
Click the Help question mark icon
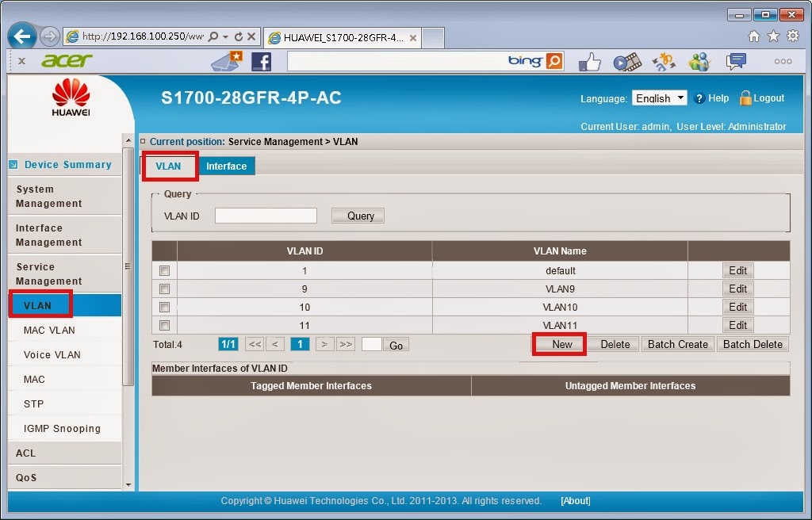coord(699,98)
